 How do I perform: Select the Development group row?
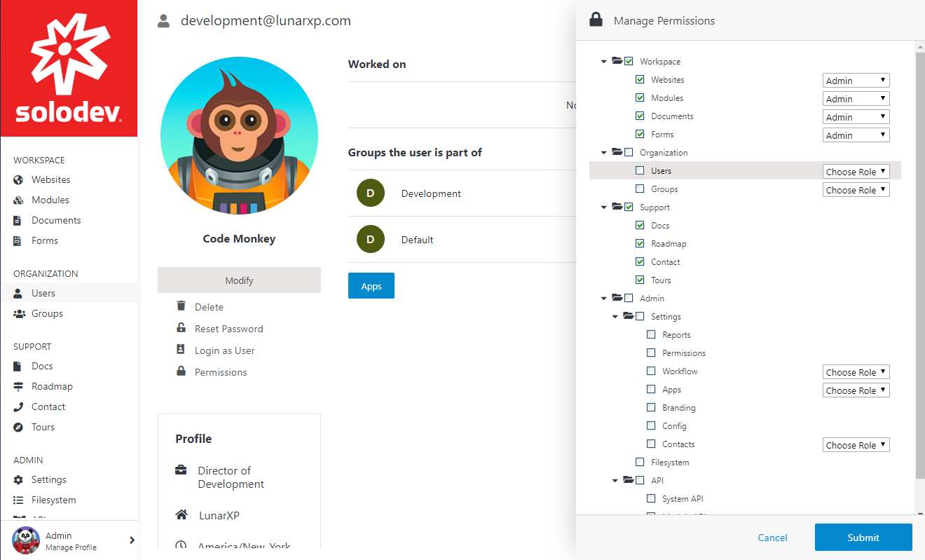[463, 193]
